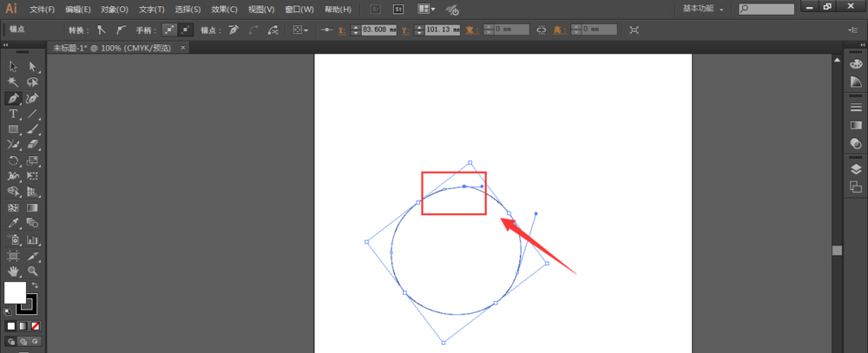This screenshot has height=353, width=868.
Task: Convert selected anchor point to smooth
Action: point(122,29)
